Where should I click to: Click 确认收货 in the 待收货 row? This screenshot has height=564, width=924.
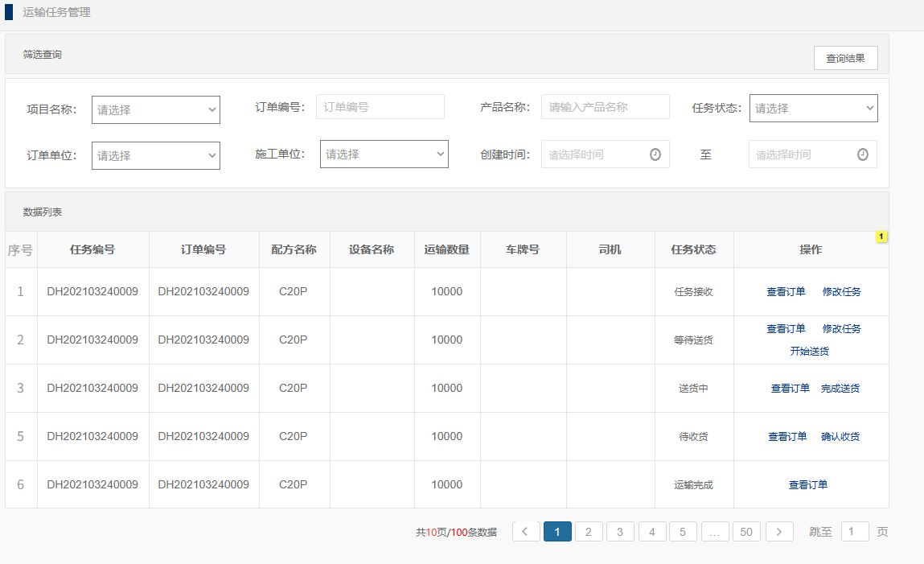pyautogui.click(x=840, y=437)
